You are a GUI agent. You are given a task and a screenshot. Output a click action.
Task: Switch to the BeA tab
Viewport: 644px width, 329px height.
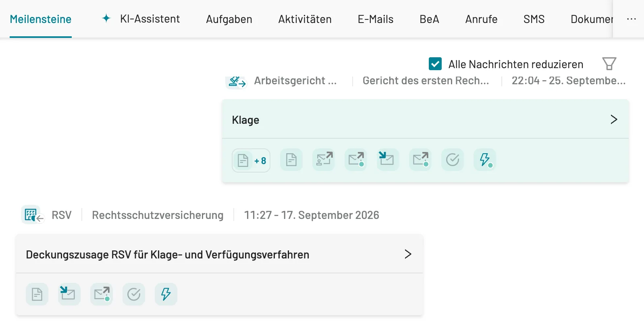click(x=429, y=19)
